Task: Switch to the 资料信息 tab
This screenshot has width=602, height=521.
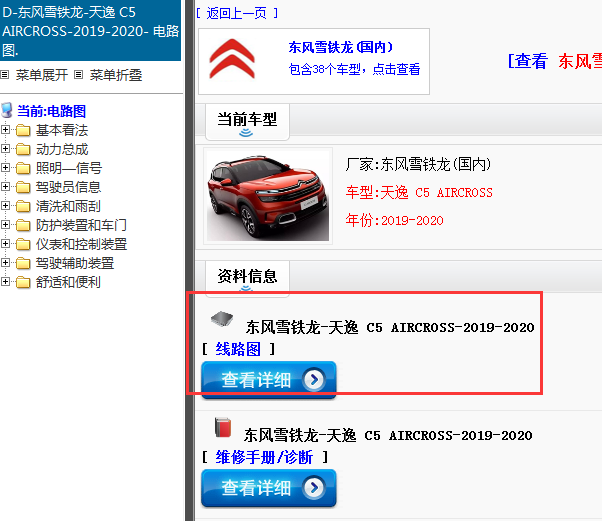Action: click(247, 278)
